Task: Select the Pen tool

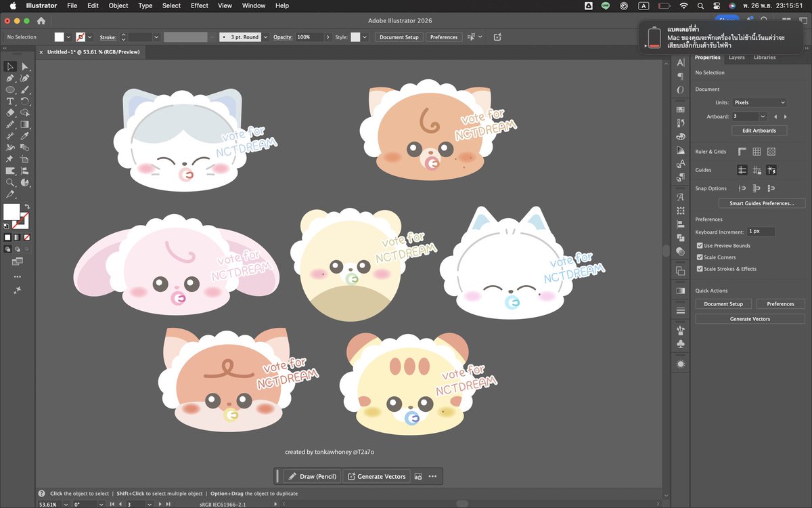Action: [10, 78]
